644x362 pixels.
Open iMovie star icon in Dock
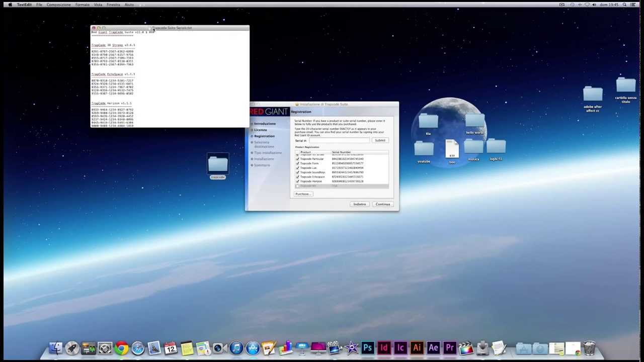tap(351, 348)
